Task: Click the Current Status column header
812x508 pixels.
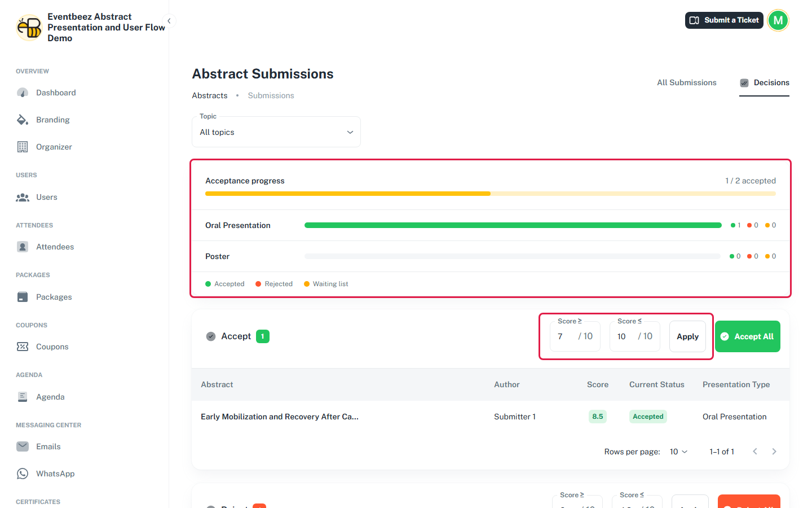Action: pos(657,384)
